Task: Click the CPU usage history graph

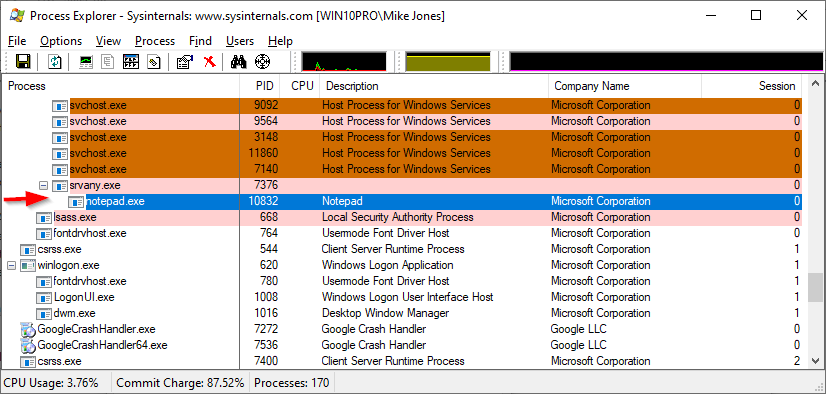Action: coord(344,62)
